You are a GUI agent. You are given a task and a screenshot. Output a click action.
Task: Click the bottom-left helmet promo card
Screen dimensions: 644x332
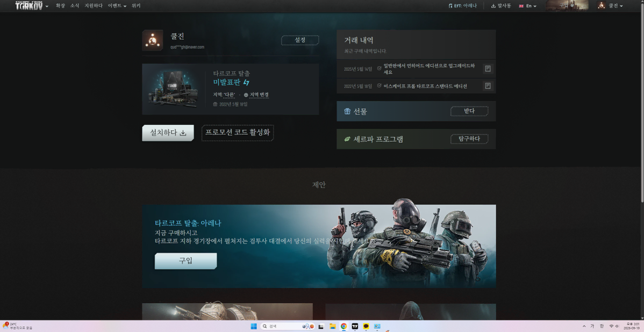click(x=227, y=312)
